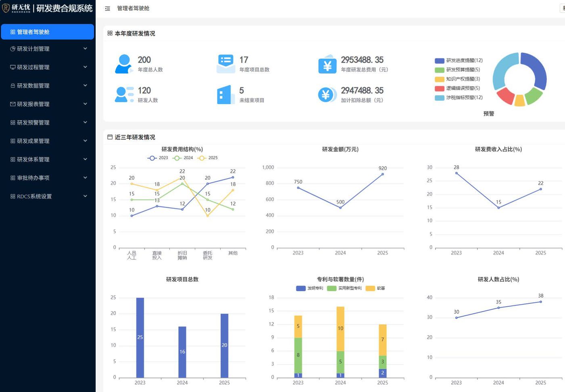This screenshot has width=565, height=392.
Task: Click the 年度项目总数 envelope icon
Action: coord(226,64)
